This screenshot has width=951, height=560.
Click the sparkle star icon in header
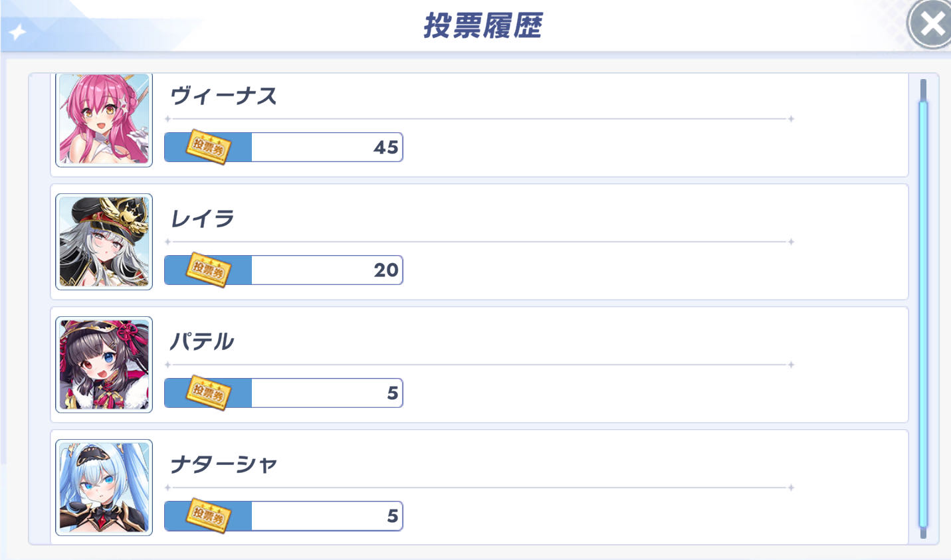tap(17, 32)
